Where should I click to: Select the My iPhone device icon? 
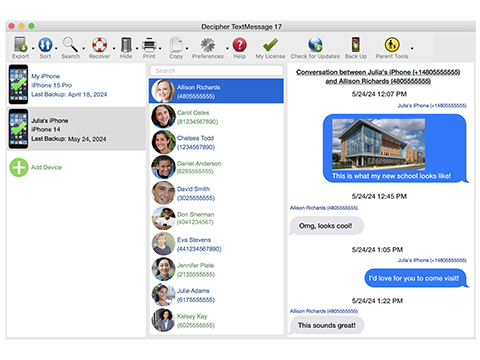(18, 84)
